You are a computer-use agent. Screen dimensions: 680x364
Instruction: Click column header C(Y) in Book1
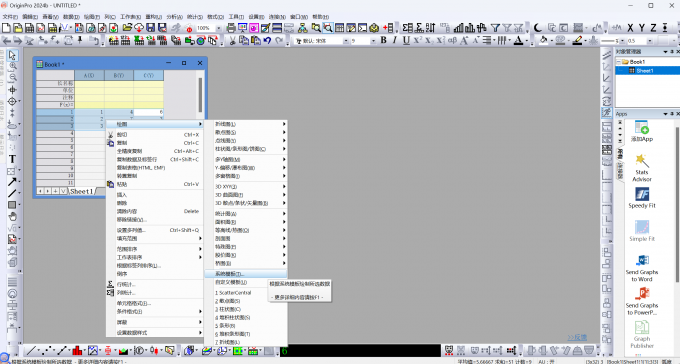[149, 75]
